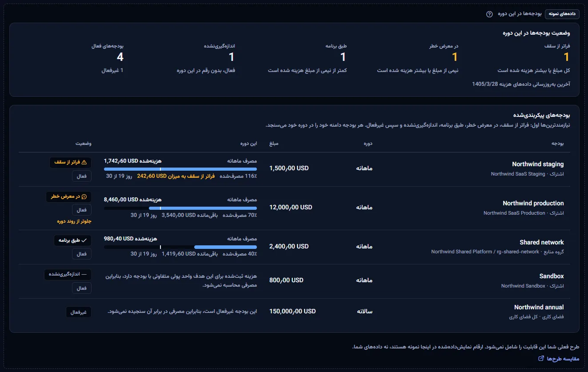The image size is (588, 372).
Task: Click the Northwind SaaS Staging subscription text
Action: [518, 174]
